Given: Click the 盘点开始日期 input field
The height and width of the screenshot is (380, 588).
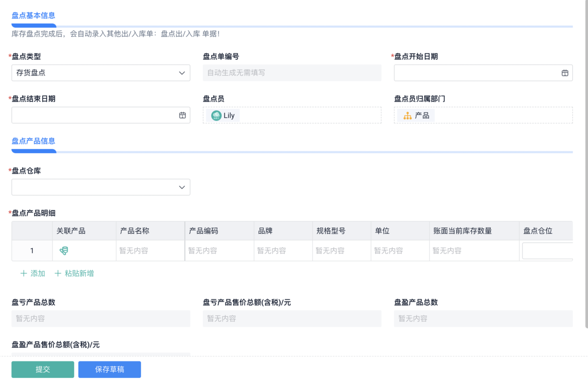Looking at the screenshot, I should coord(476,73).
